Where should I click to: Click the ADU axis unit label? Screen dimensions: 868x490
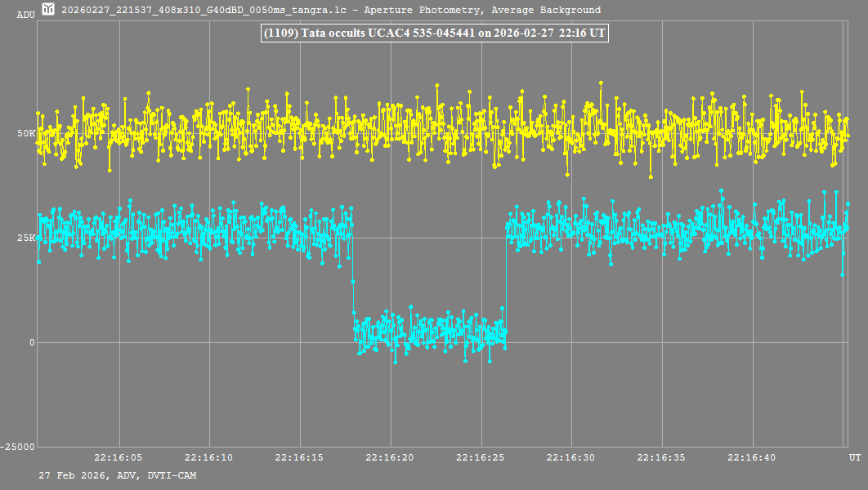26,15
